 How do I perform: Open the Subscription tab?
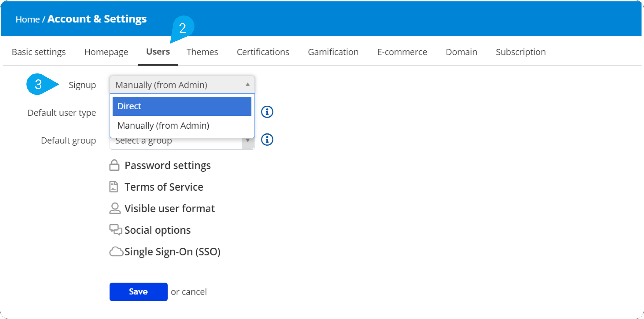(521, 52)
